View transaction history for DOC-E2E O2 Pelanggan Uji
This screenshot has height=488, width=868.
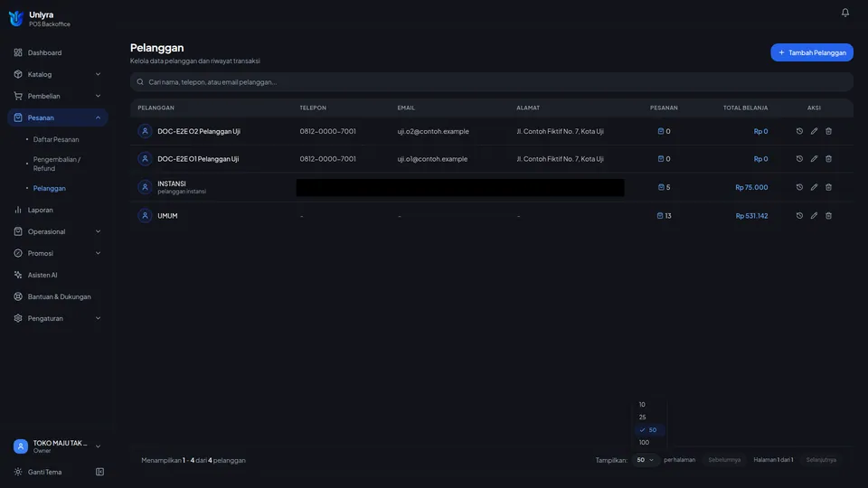pyautogui.click(x=799, y=131)
